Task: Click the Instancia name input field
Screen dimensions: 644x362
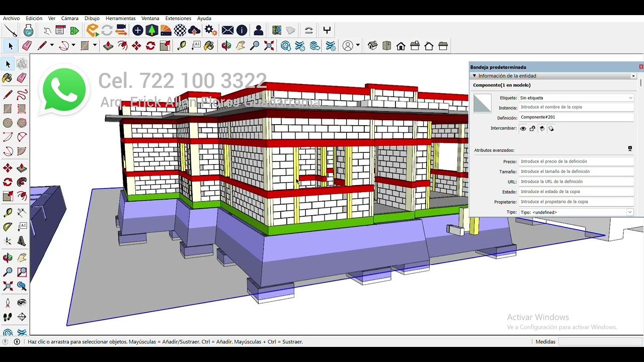Action: click(x=576, y=107)
